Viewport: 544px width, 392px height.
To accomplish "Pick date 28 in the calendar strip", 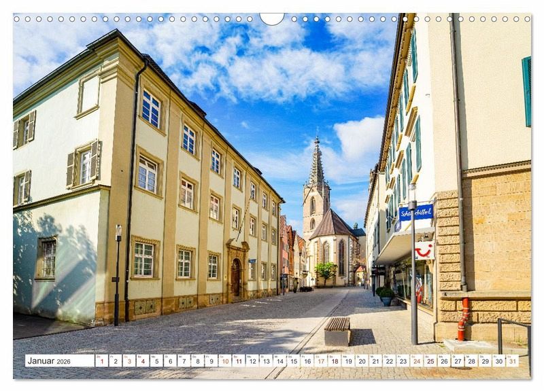I will coord(472,361).
